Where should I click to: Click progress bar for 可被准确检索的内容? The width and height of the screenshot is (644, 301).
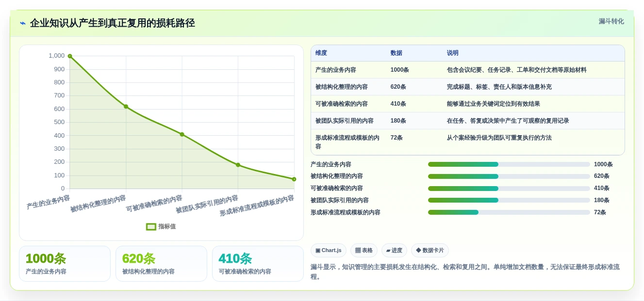point(509,188)
